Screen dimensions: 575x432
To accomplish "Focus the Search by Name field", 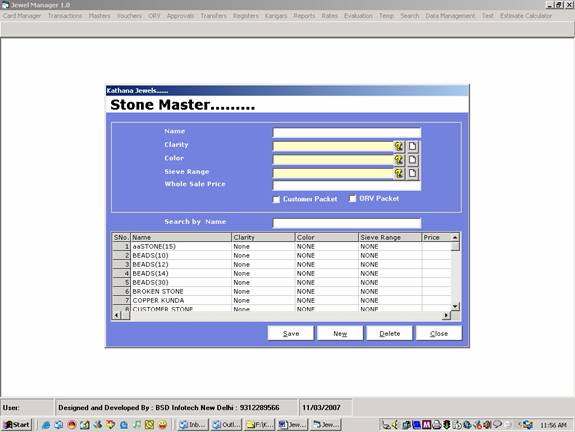I will (x=347, y=223).
